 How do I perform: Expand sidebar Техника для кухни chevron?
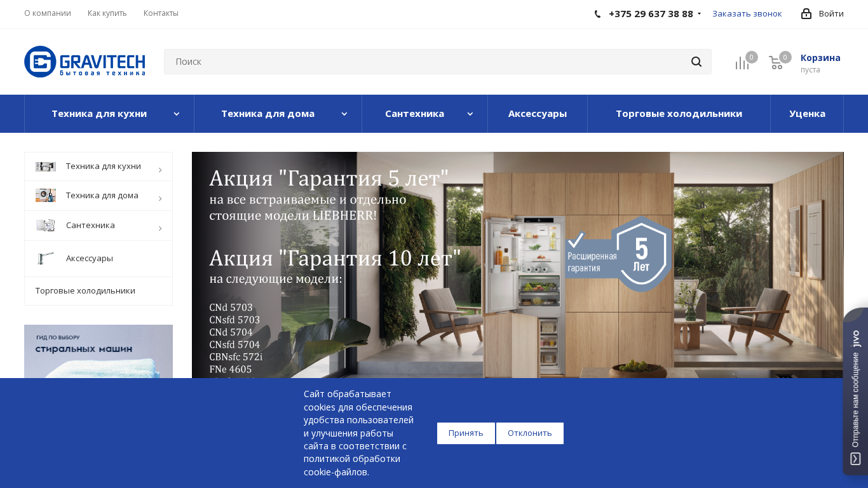tap(160, 170)
